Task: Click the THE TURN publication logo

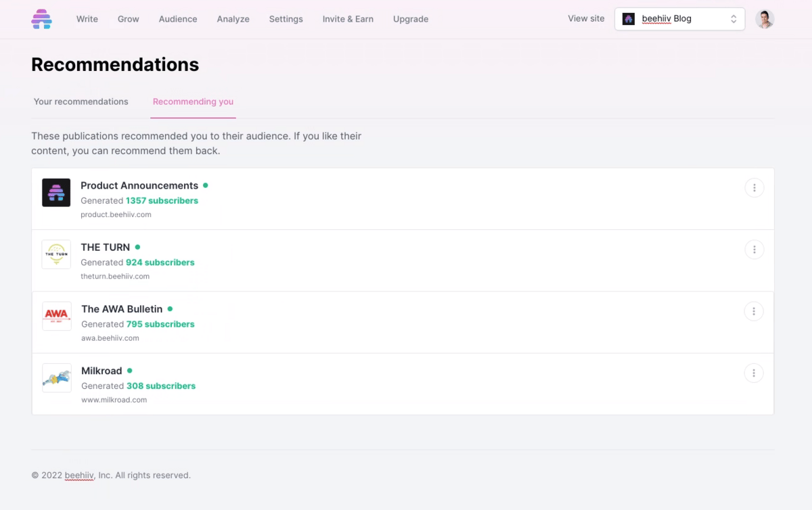Action: pyautogui.click(x=56, y=254)
